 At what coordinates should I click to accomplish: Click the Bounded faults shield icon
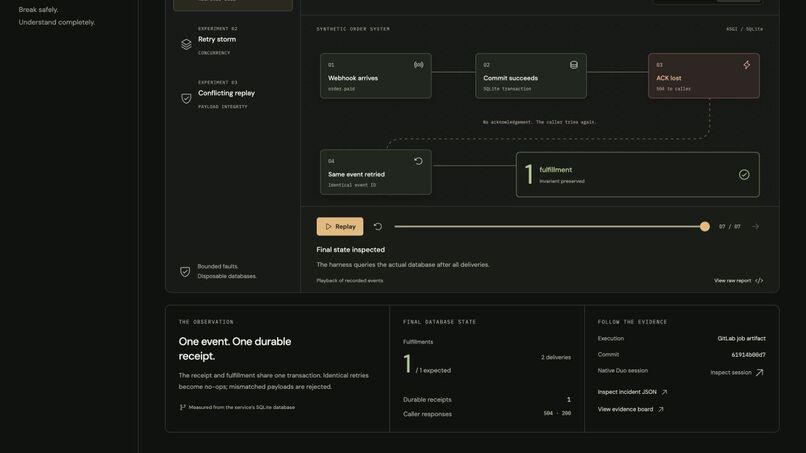point(185,271)
